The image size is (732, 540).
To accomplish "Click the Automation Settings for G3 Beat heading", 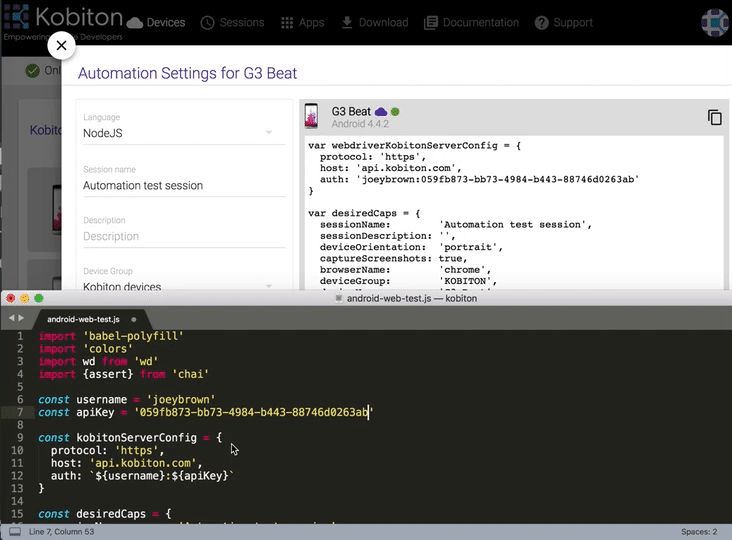I will (187, 73).
